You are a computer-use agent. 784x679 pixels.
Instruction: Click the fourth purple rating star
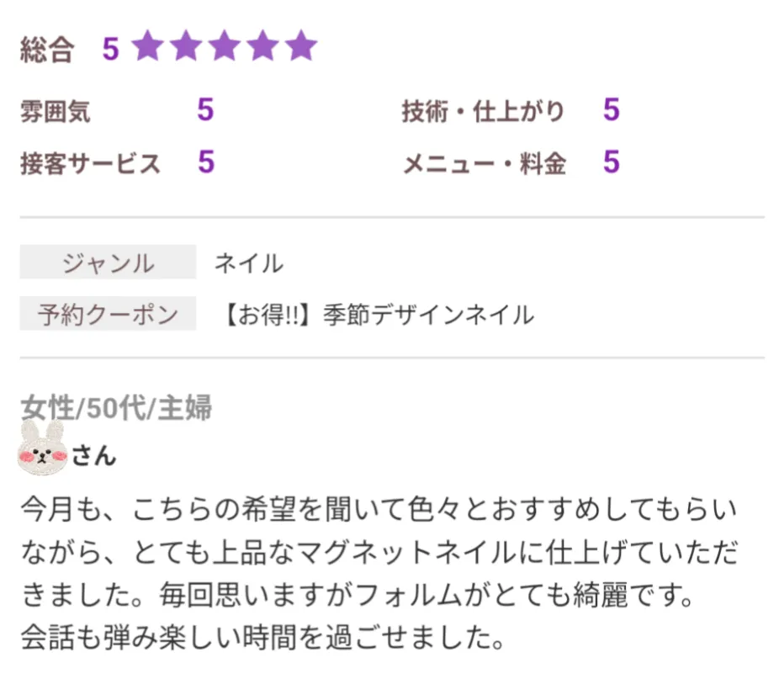(x=262, y=48)
